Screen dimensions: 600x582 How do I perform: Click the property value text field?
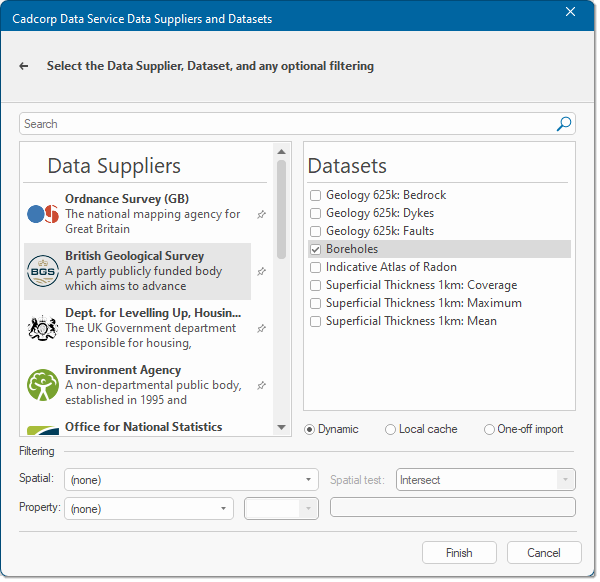point(453,507)
